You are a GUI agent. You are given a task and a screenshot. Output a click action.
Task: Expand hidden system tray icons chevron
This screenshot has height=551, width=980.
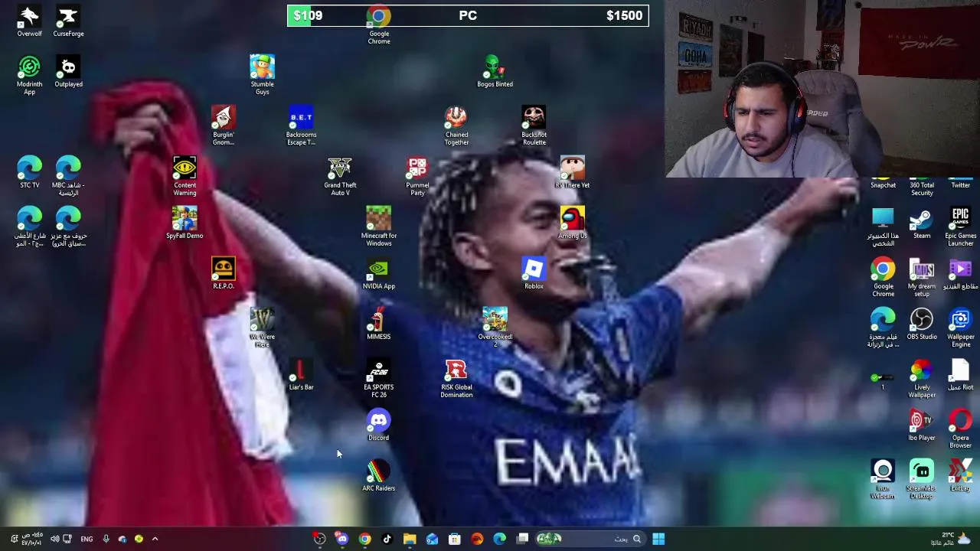pos(155,539)
